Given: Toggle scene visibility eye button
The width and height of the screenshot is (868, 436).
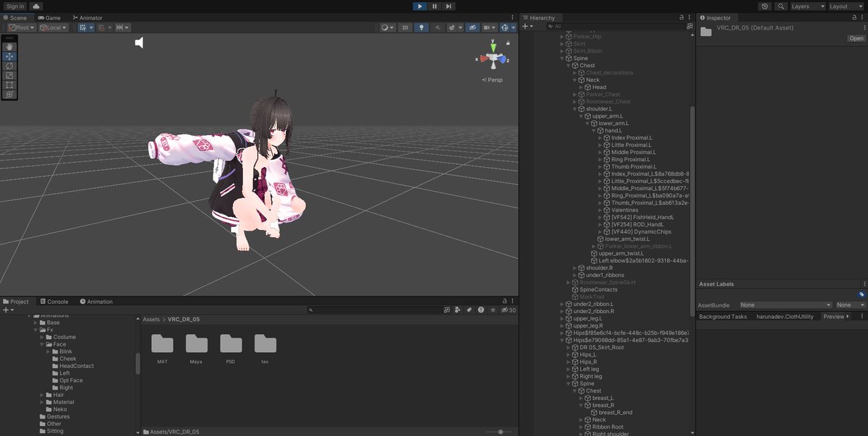Looking at the screenshot, I should [x=473, y=27].
